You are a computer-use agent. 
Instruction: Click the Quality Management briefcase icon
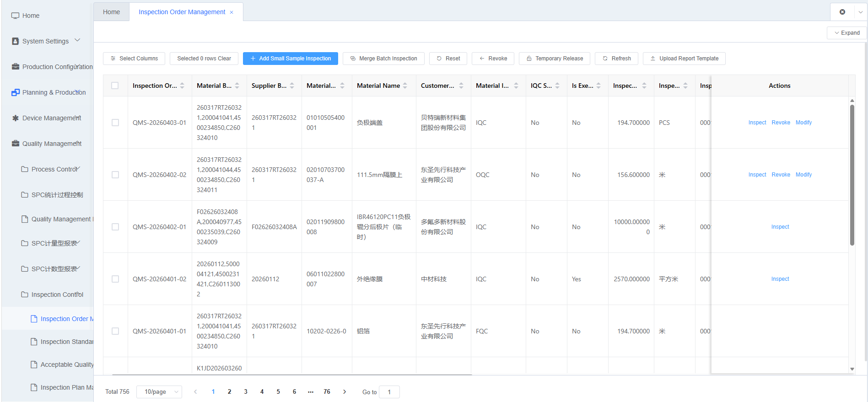15,144
